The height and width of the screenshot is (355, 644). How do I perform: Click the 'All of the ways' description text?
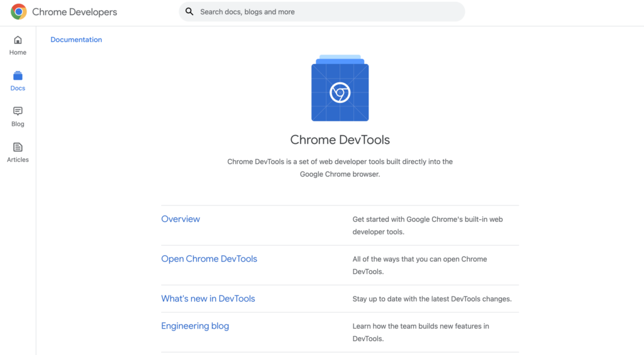pyautogui.click(x=419, y=265)
